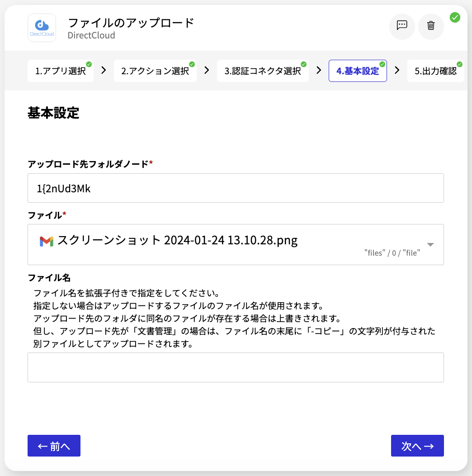Click chevron arrow after 1.アプリ選択
Image resolution: width=472 pixels, height=476 pixels.
tap(104, 71)
